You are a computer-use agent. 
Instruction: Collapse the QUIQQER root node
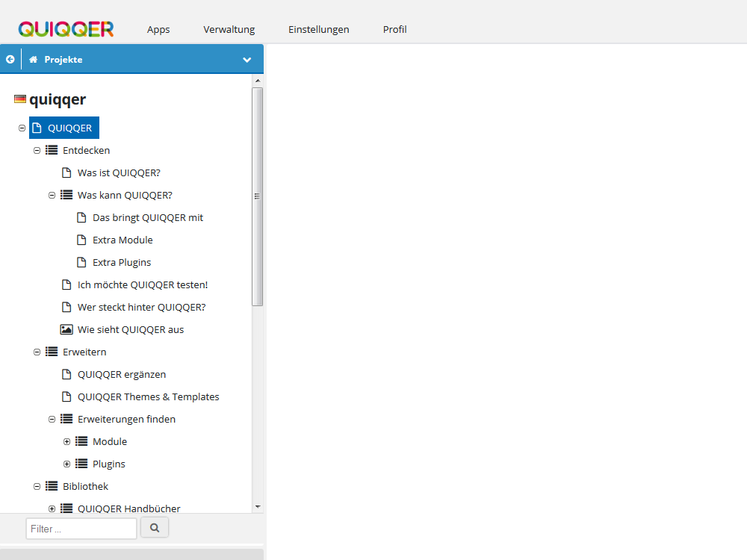click(x=22, y=128)
